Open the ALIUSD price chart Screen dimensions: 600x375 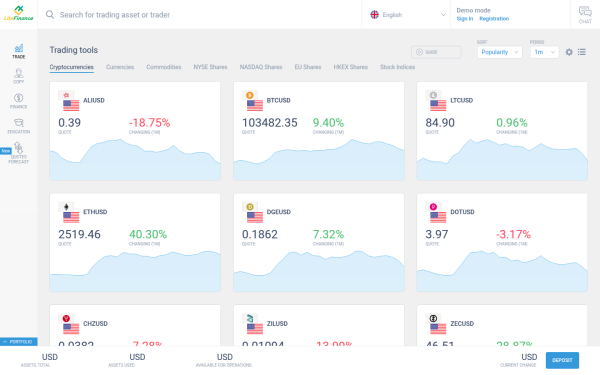pyautogui.click(x=135, y=160)
